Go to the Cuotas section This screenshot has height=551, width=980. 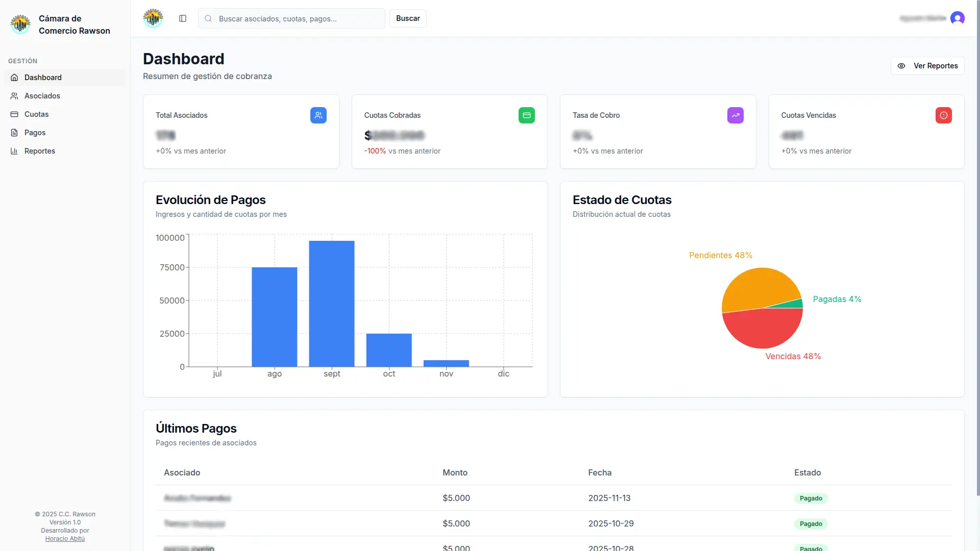point(36,114)
